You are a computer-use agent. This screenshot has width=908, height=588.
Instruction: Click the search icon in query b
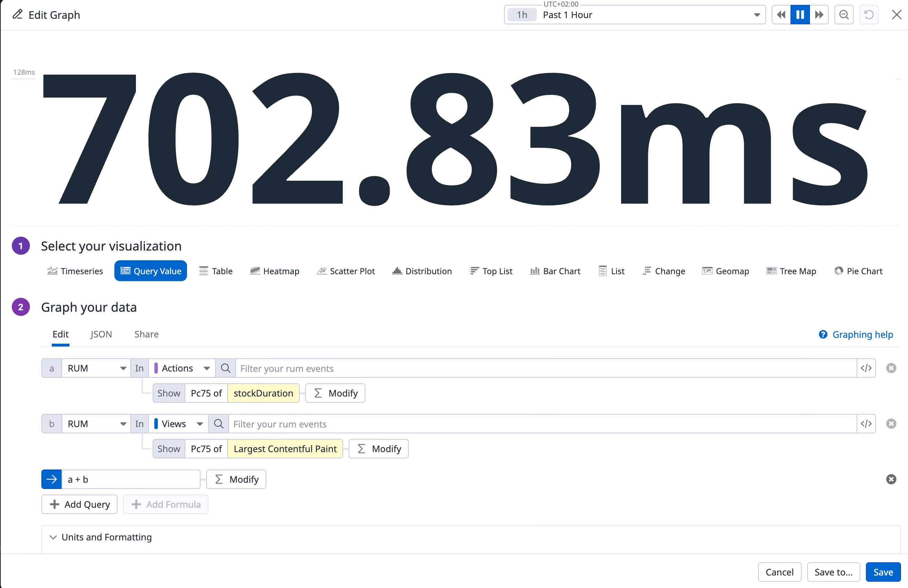tap(219, 424)
